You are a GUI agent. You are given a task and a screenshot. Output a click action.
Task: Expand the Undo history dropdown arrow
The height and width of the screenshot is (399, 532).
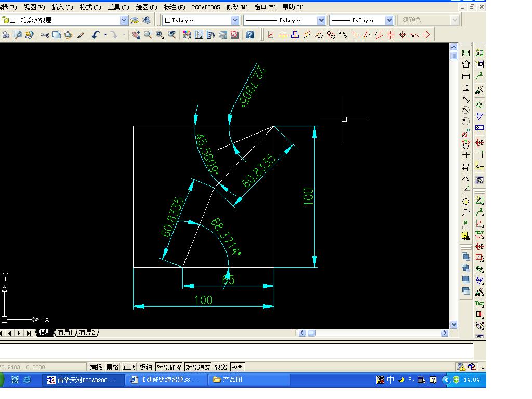(105, 35)
